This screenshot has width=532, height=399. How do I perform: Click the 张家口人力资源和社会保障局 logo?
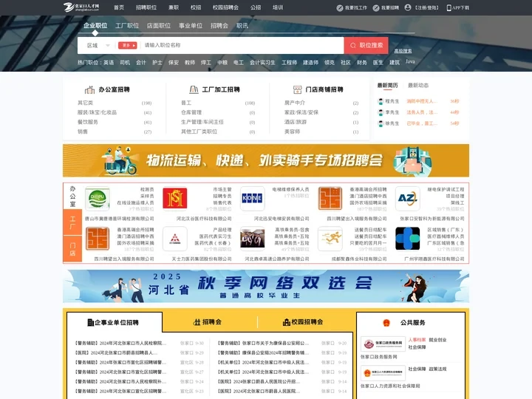click(x=383, y=373)
